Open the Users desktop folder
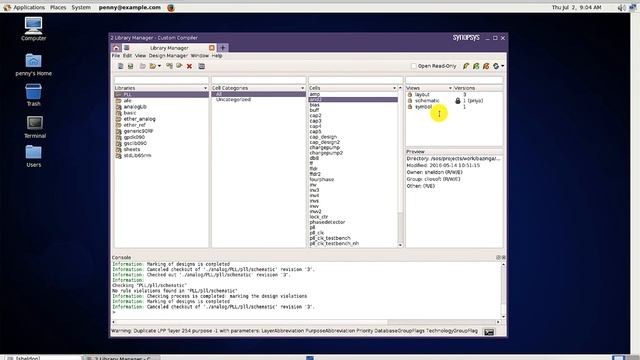 pyautogui.click(x=33, y=157)
